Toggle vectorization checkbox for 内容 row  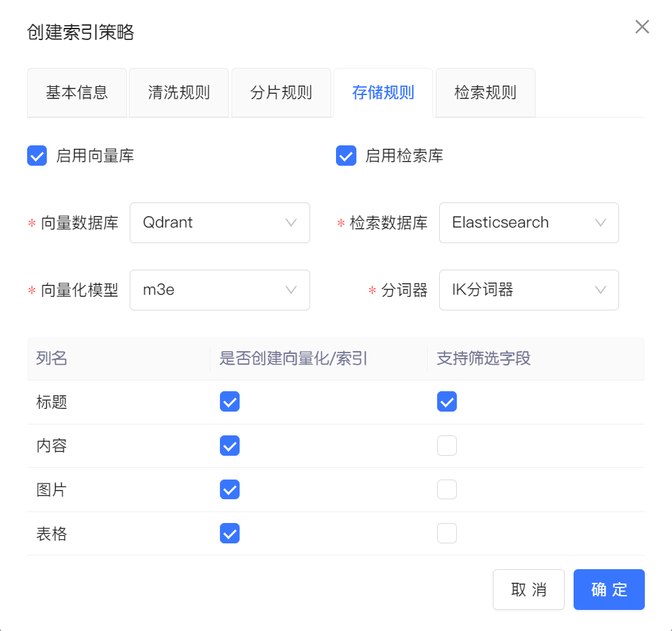click(230, 446)
